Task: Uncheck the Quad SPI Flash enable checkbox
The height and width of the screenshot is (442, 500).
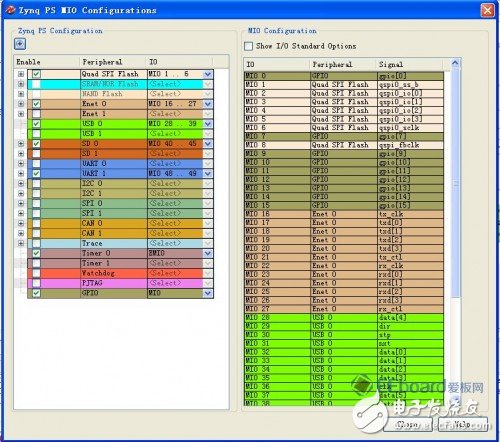Action: pos(36,74)
